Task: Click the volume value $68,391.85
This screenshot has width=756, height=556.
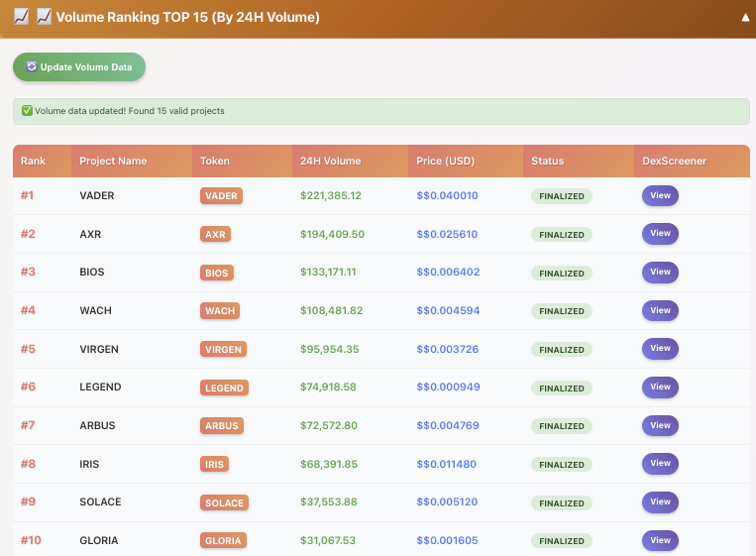Action: coord(329,464)
